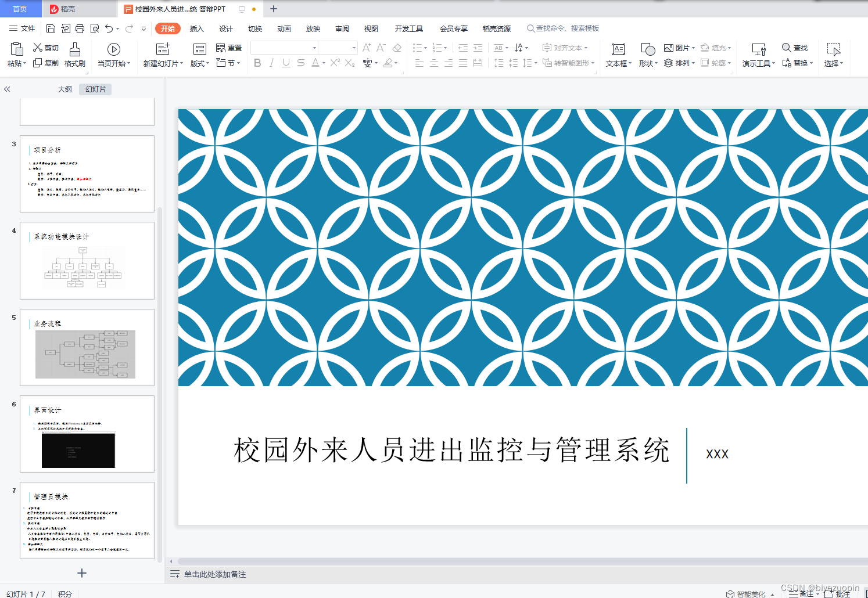Start slideshow from current slide 当页开始
The width and height of the screenshot is (868, 598).
114,55
